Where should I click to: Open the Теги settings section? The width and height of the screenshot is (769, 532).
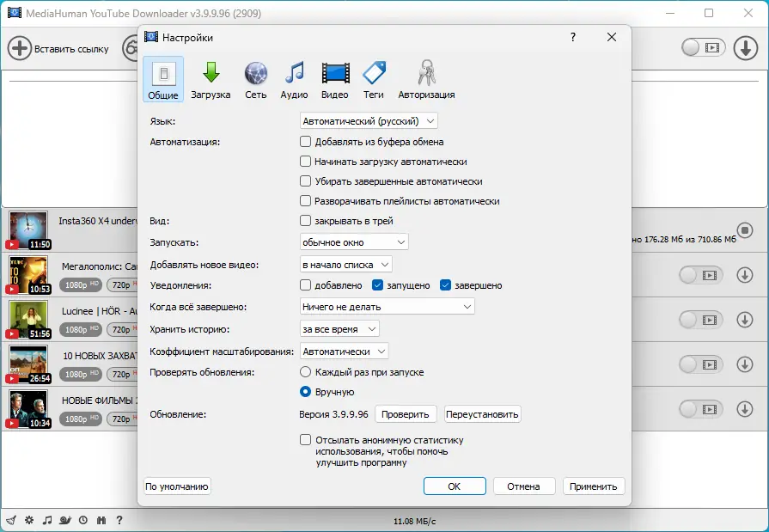(374, 78)
